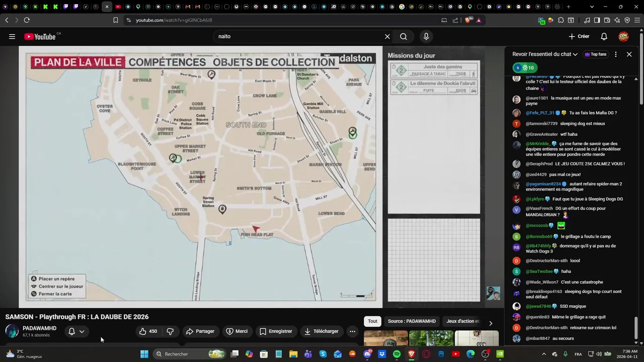The width and height of the screenshot is (644, 362).
Task: Click the video title SAMSON - Playthrough FR
Action: pos(77,317)
